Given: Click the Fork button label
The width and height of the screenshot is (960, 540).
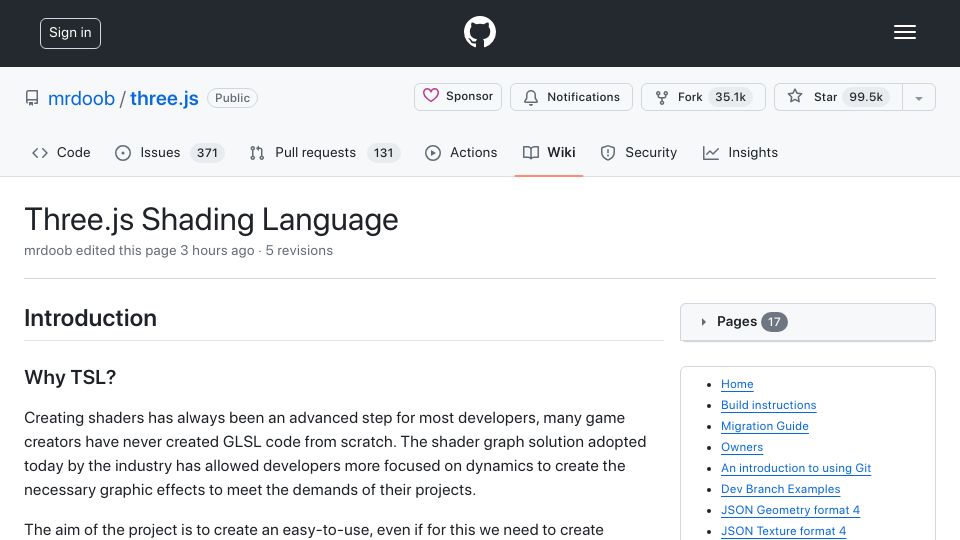Looking at the screenshot, I should (x=690, y=97).
